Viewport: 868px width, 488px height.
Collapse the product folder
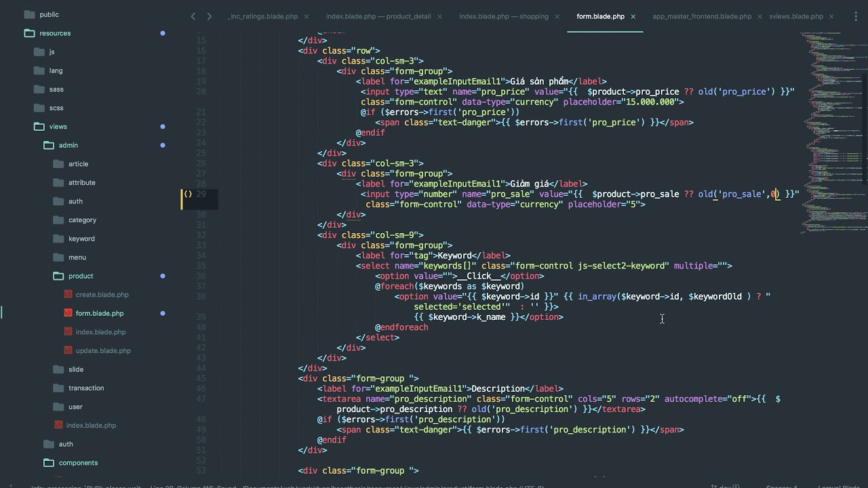58,276
